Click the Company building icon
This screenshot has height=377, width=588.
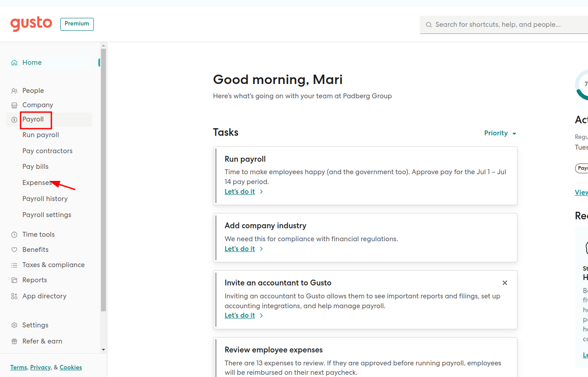point(14,105)
